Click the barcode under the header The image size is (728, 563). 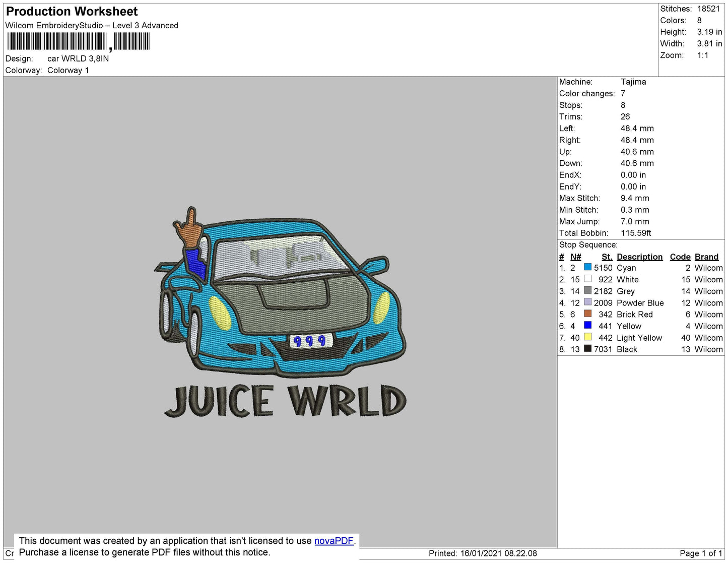(78, 41)
